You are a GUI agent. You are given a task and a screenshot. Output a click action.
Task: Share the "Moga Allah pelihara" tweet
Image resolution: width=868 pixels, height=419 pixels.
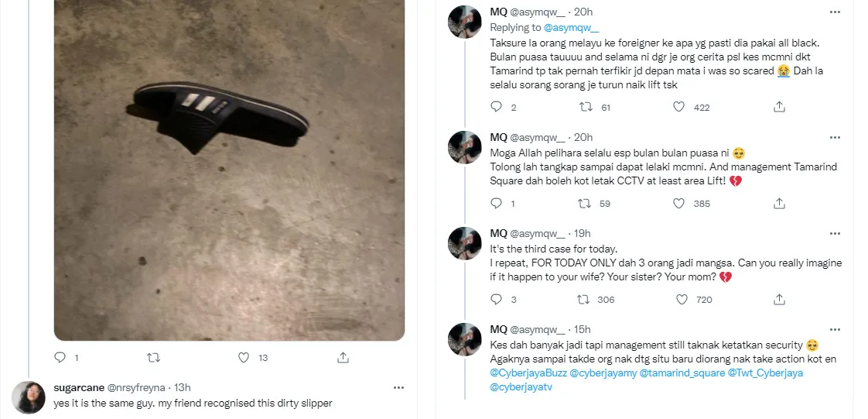[779, 204]
